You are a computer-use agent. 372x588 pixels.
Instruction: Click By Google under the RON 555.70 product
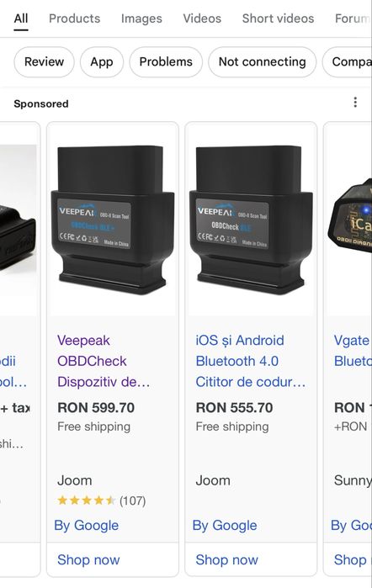tap(225, 526)
